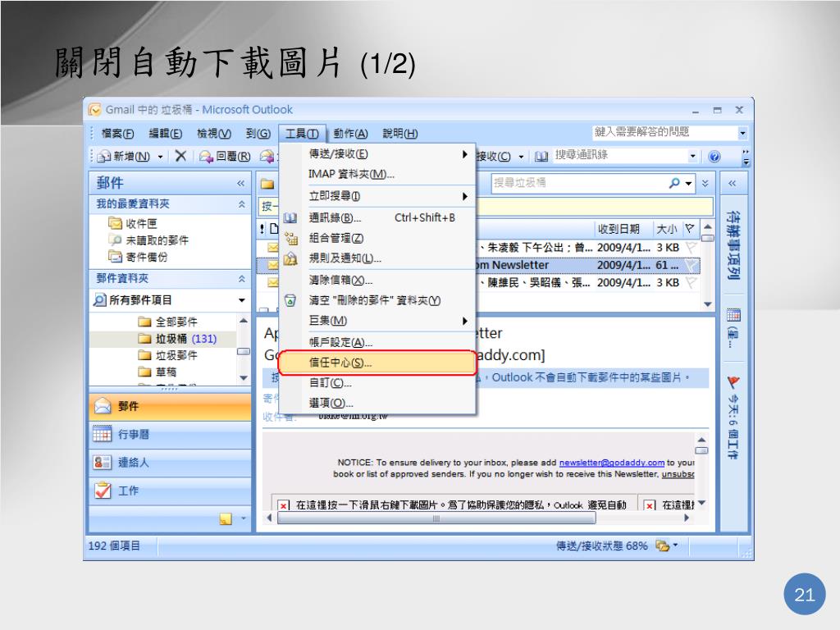
Task: Open 立即搜尋(I) submenu
Action: click(377, 196)
